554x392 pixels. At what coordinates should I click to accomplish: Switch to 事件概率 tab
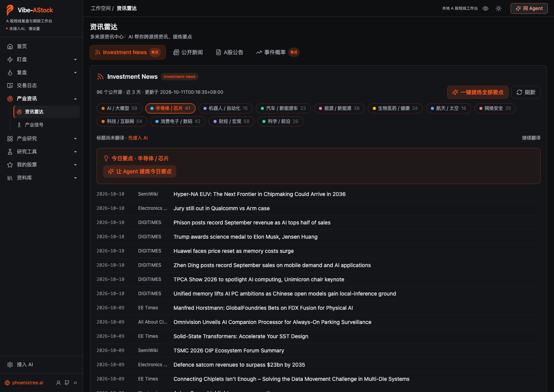277,52
